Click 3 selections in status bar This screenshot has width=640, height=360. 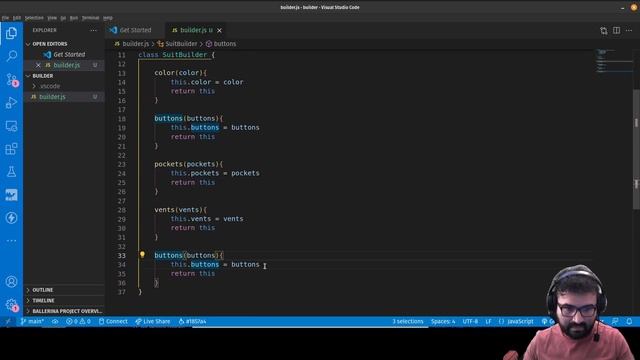(x=408, y=322)
